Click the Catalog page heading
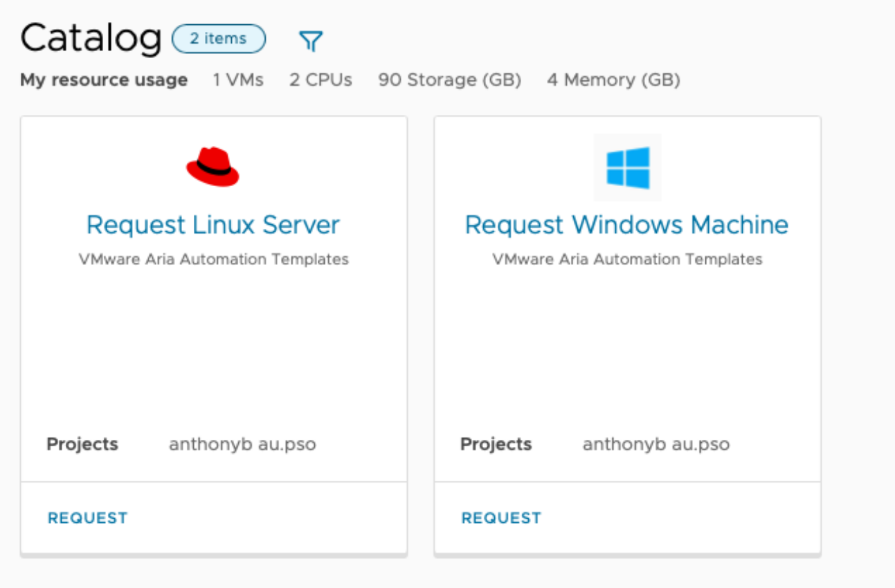 [x=91, y=39]
